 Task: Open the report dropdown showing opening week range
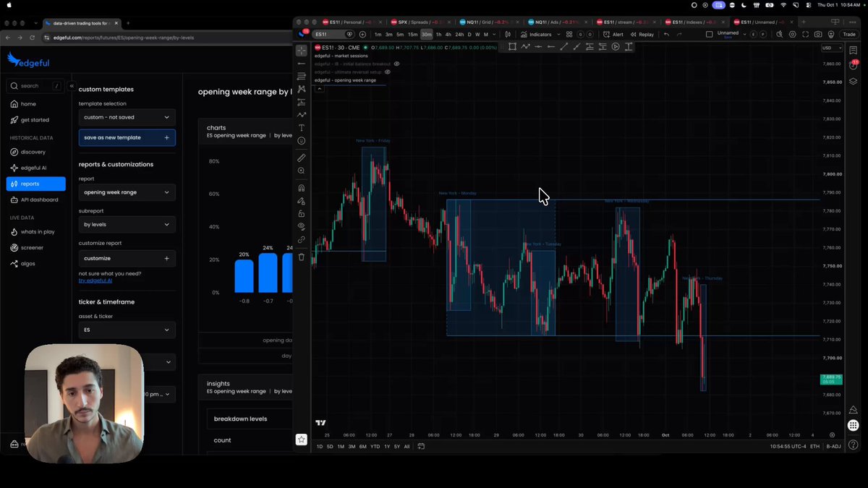click(x=127, y=192)
